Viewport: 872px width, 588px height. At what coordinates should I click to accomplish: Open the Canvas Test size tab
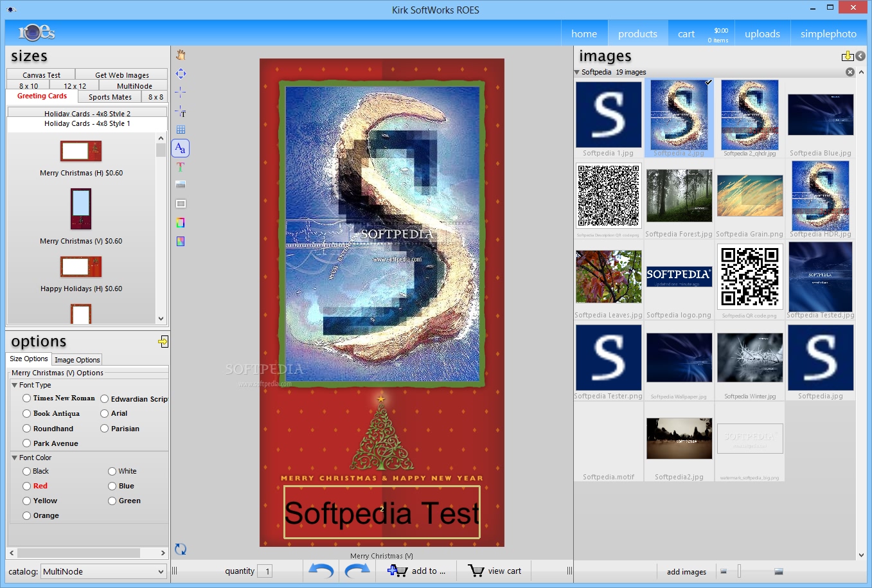[x=41, y=75]
